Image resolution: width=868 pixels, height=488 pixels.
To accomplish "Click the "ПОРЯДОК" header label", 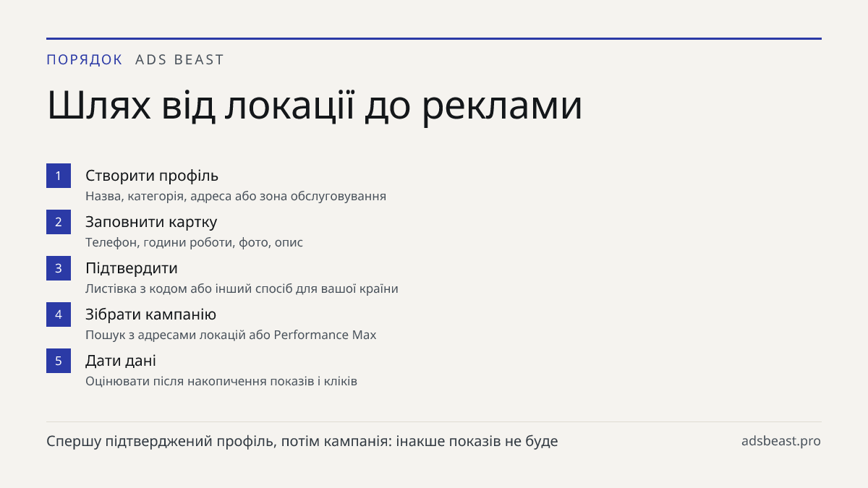I will (85, 60).
